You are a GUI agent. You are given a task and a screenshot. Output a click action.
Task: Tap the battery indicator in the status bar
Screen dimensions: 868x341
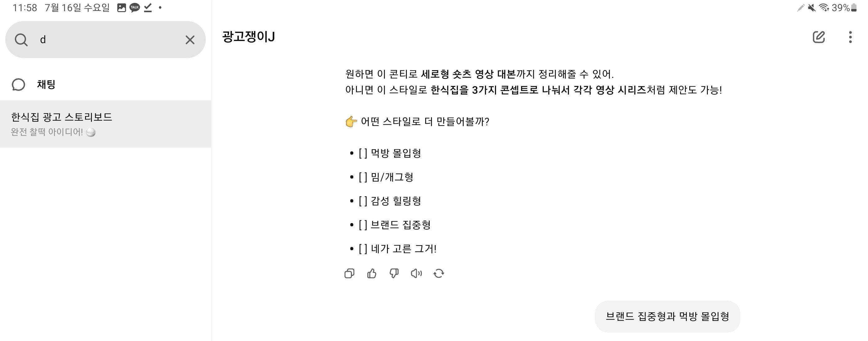pos(853,7)
